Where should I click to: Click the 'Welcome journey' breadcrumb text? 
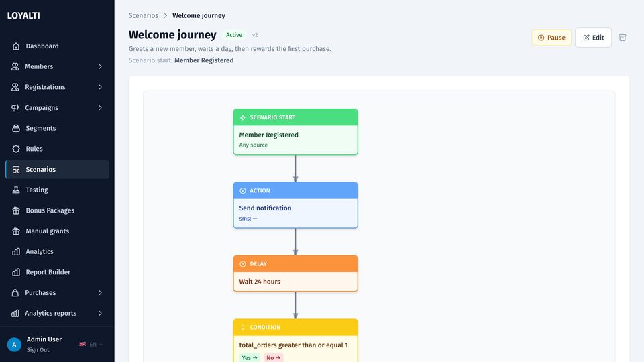click(199, 15)
